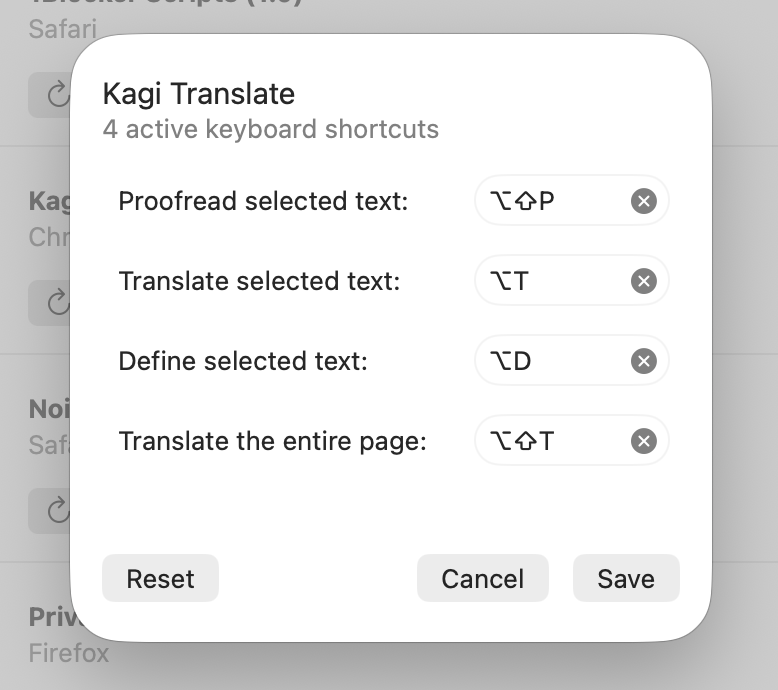The width and height of the screenshot is (778, 690).
Task: Cancel the keyboard shortcuts dialog
Action: click(483, 579)
